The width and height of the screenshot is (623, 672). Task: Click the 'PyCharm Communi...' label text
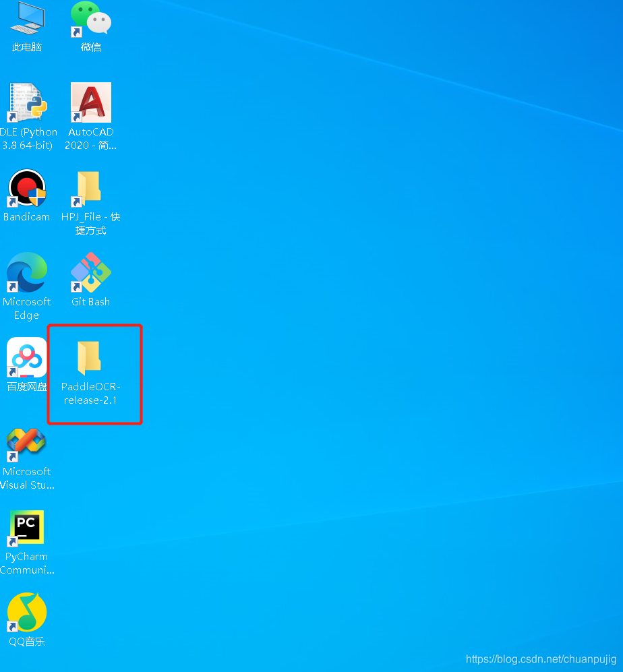[x=27, y=563]
